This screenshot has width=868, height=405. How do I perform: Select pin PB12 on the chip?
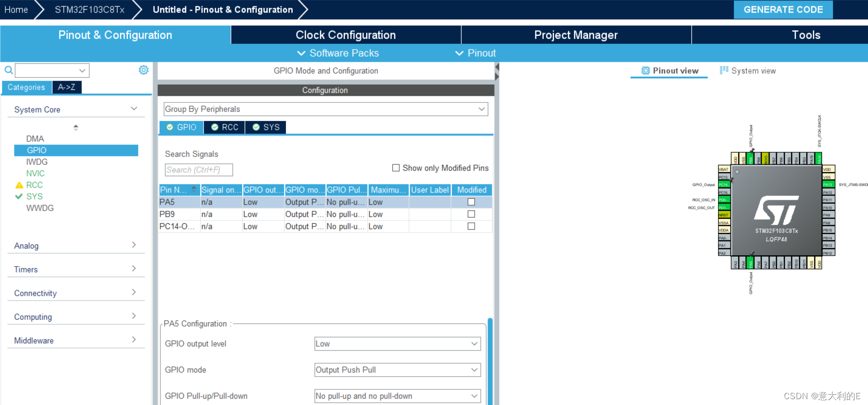click(x=829, y=253)
